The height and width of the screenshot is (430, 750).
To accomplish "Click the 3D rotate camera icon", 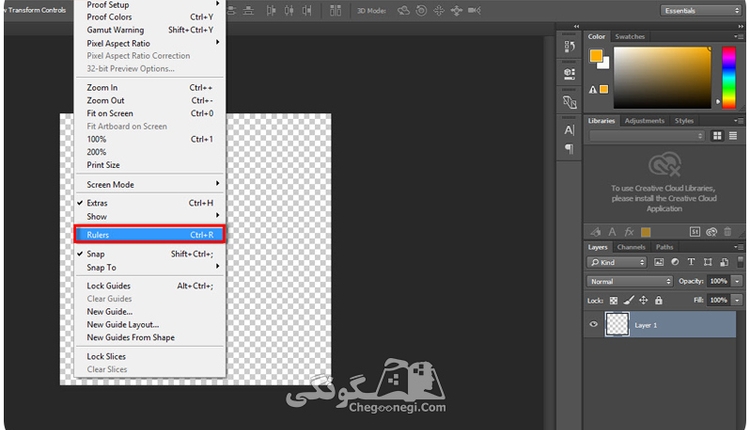I will click(x=404, y=10).
